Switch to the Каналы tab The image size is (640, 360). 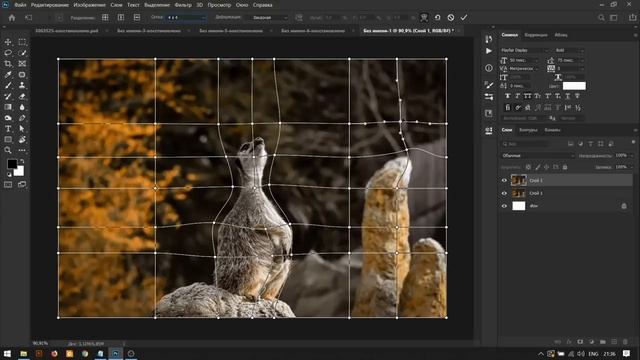pos(552,130)
